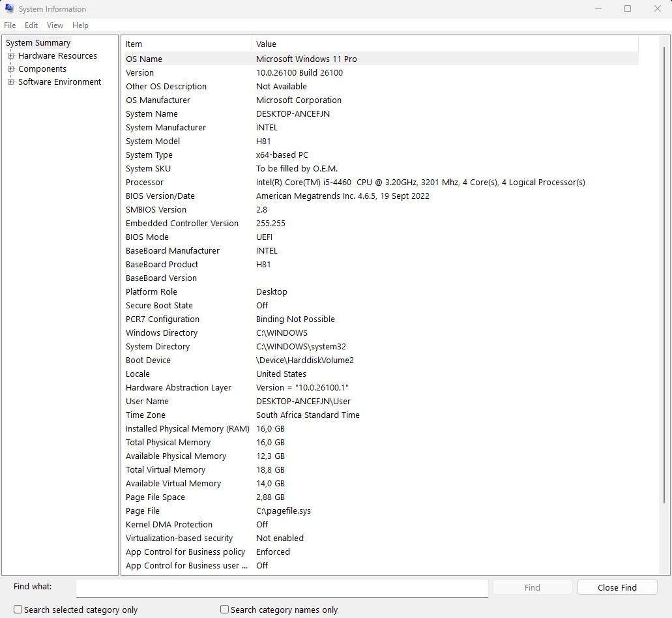Viewport: 672px width, 618px height.
Task: Click the Find button
Action: [532, 587]
